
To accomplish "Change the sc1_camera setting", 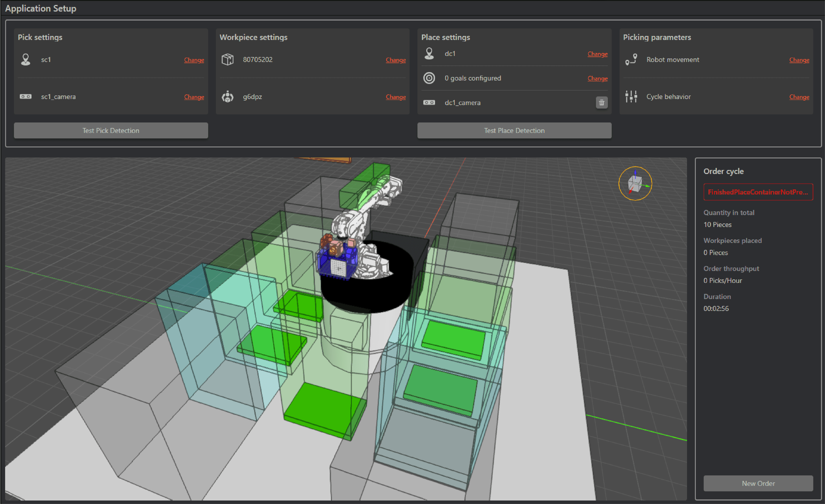I will pyautogui.click(x=194, y=97).
